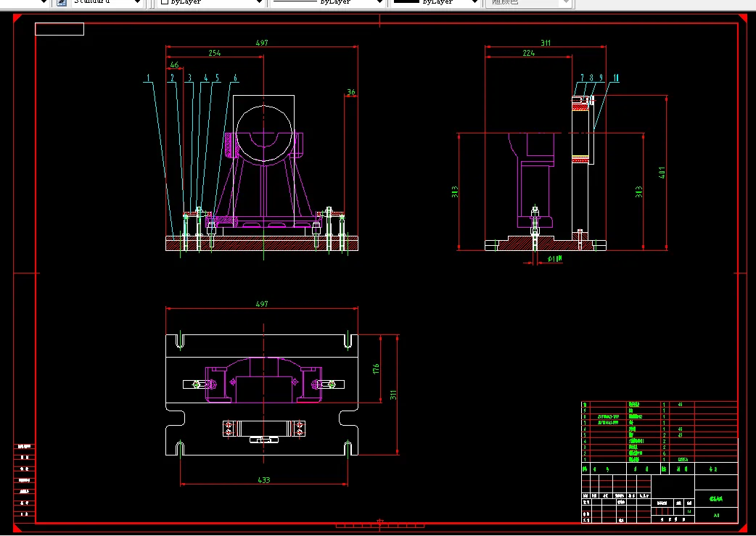Select part balloon number 11
This screenshot has height=536, width=756.
616,78
